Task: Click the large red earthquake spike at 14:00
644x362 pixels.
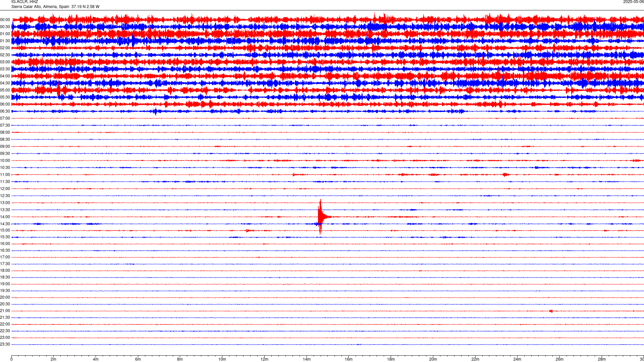Action: point(321,217)
